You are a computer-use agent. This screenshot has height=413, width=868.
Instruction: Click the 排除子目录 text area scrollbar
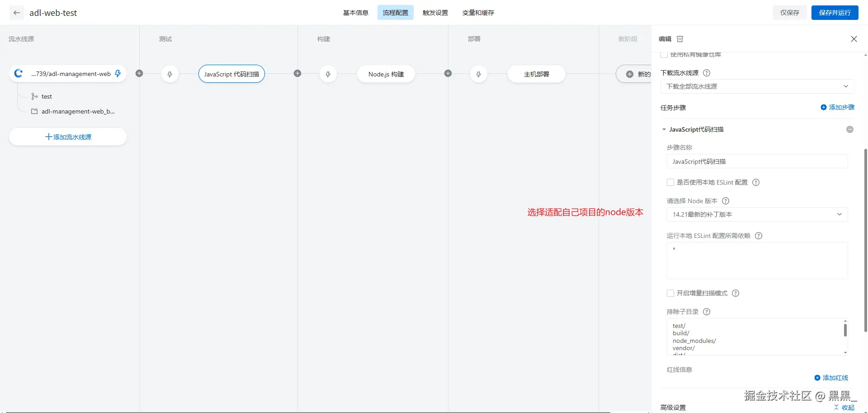coord(845,330)
